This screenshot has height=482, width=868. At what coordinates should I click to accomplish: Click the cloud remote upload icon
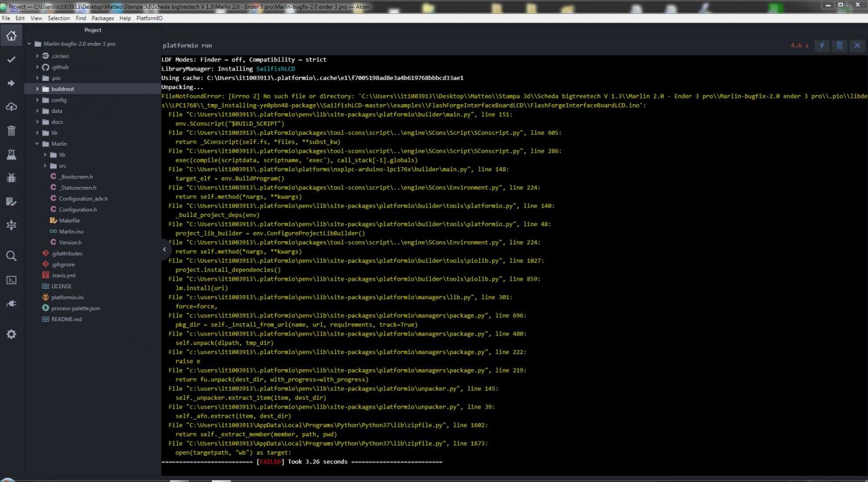(11, 107)
